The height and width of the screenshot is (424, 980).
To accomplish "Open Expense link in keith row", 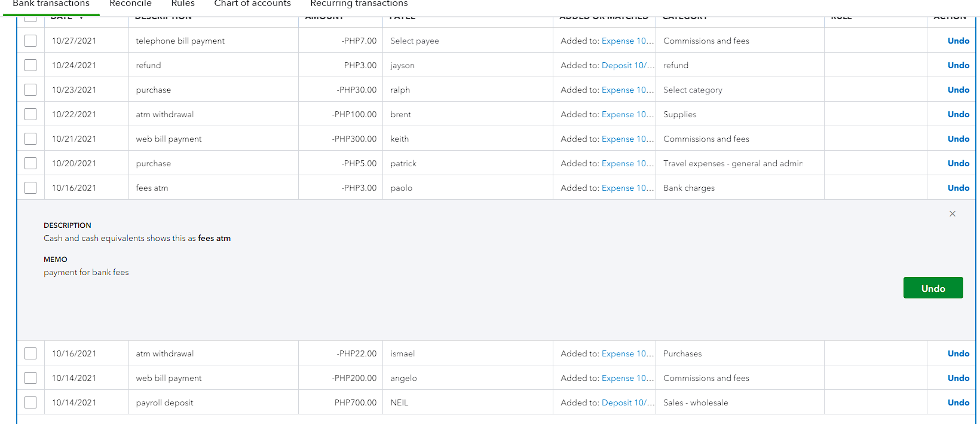I will [627, 139].
